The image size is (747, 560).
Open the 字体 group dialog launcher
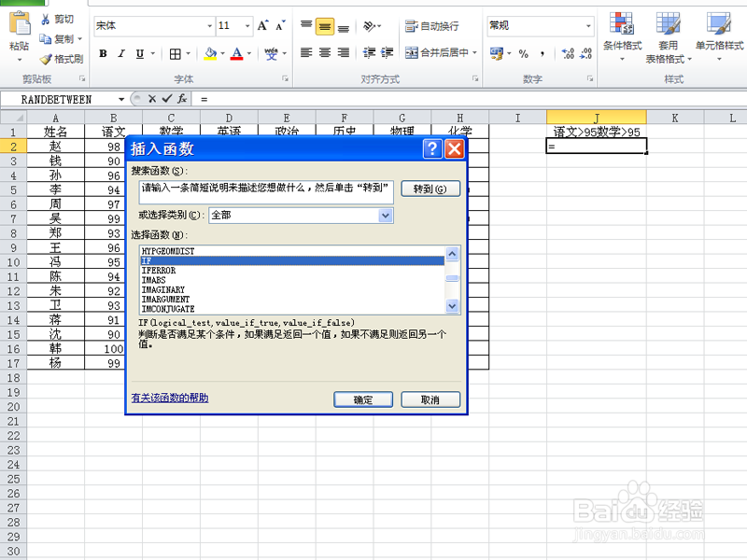click(x=285, y=78)
